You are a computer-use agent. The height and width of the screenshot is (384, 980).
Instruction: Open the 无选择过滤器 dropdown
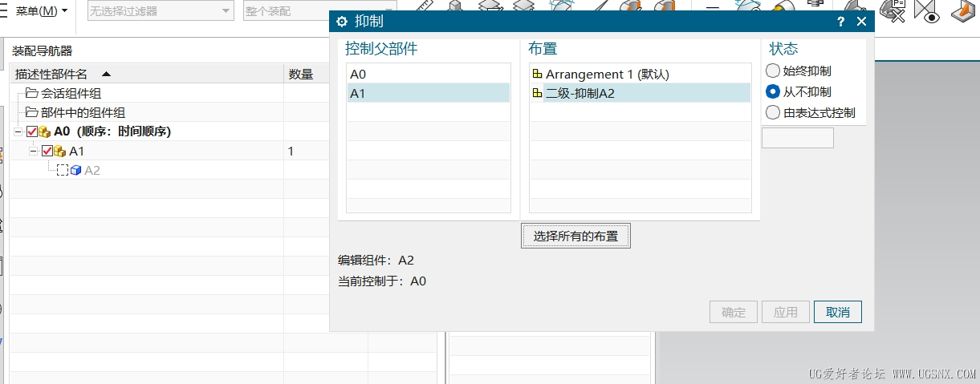click(x=161, y=11)
